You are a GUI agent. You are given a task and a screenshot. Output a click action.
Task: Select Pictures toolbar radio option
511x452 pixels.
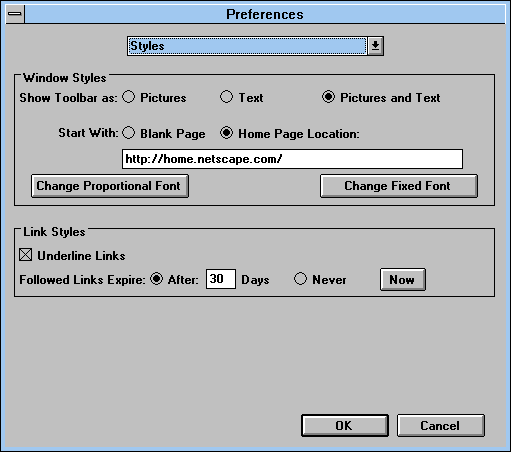129,97
